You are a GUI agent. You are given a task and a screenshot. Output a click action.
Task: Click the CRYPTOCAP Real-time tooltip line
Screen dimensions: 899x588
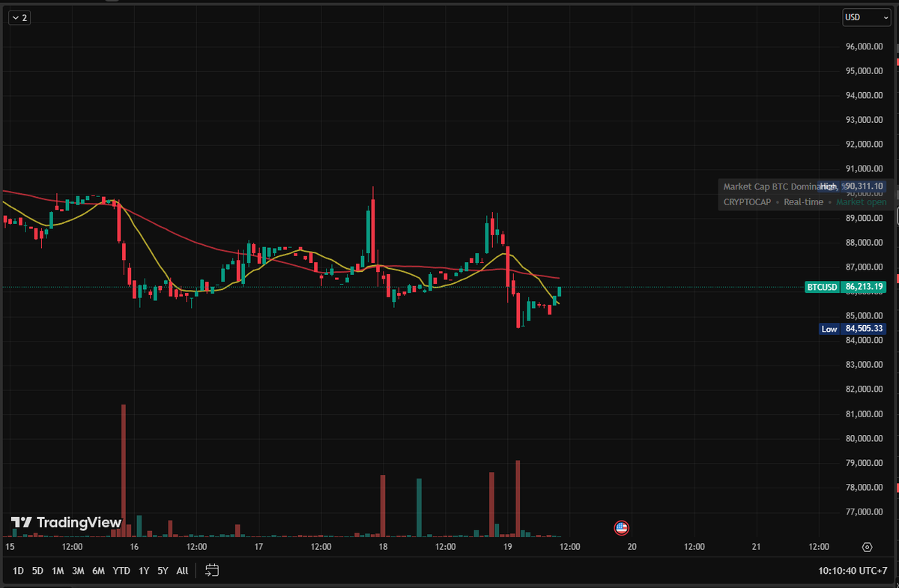tap(805, 202)
